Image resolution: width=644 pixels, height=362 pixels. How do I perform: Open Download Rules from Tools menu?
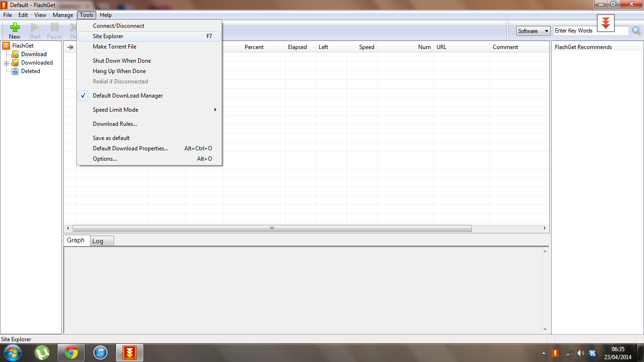coord(115,124)
